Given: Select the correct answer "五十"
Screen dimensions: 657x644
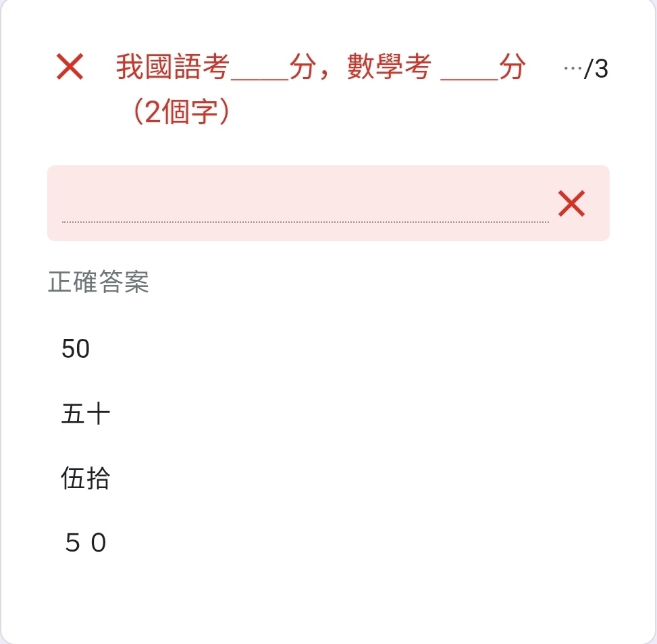Looking at the screenshot, I should [x=86, y=414].
